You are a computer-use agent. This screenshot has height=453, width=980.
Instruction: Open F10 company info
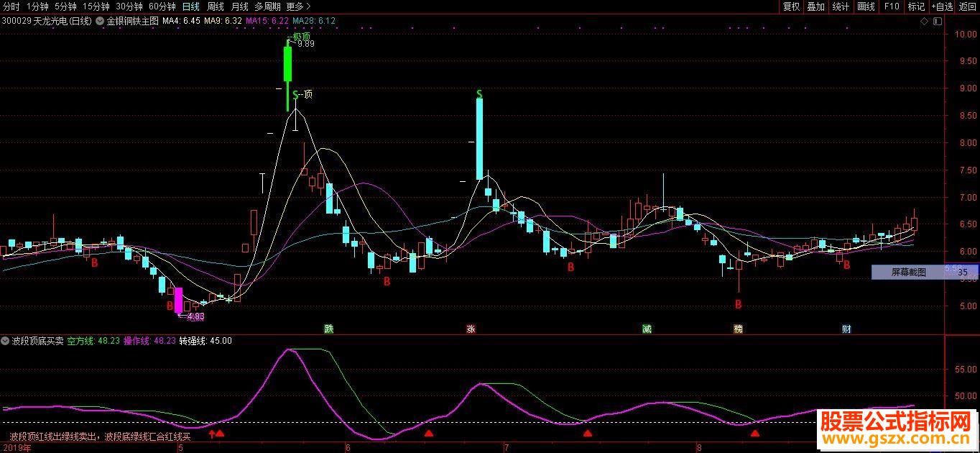click(892, 6)
